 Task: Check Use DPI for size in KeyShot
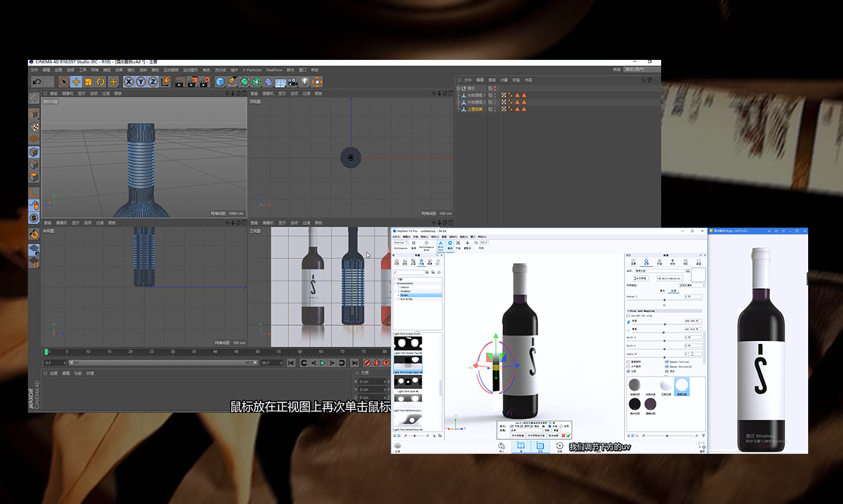click(628, 316)
